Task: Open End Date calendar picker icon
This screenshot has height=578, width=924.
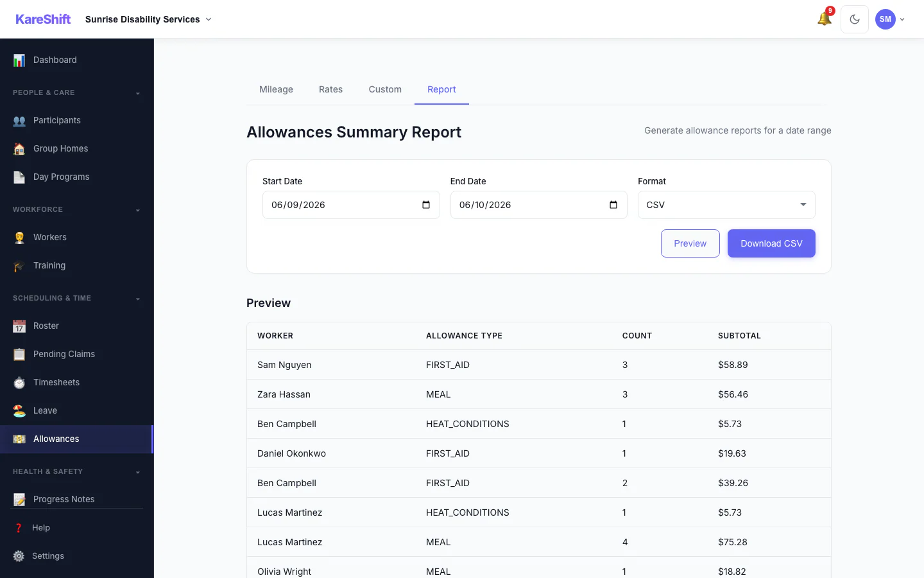Action: point(613,205)
